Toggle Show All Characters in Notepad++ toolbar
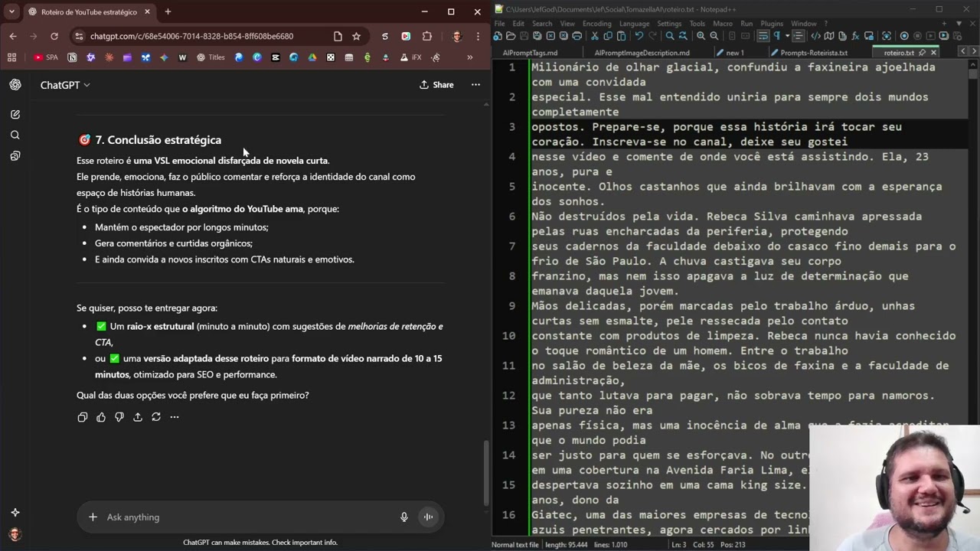Image resolution: width=980 pixels, height=551 pixels. click(776, 36)
